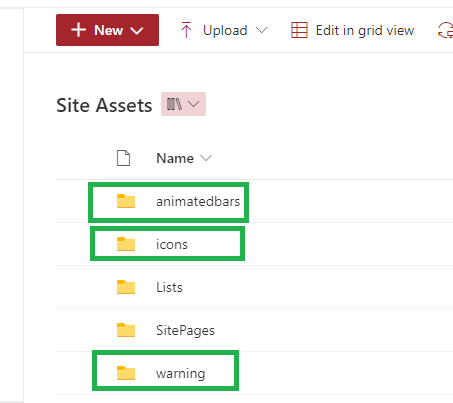Select the Upload toolbar label

(x=225, y=31)
